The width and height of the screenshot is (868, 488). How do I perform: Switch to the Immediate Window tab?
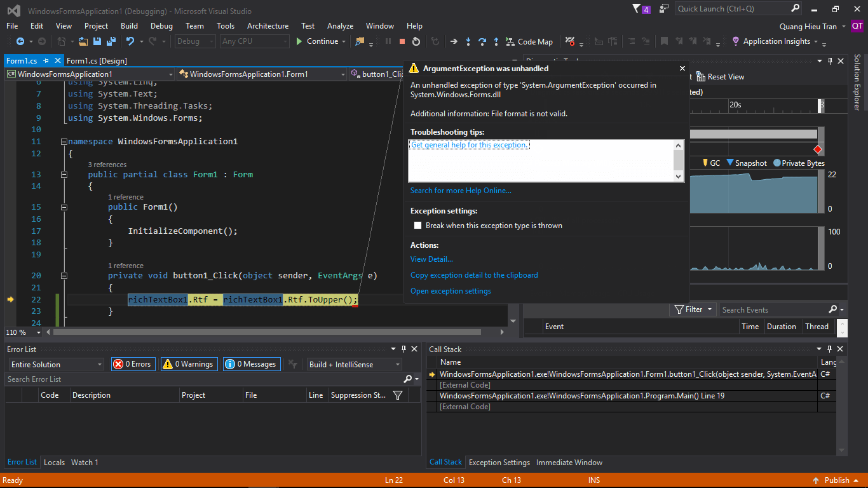[569, 462]
